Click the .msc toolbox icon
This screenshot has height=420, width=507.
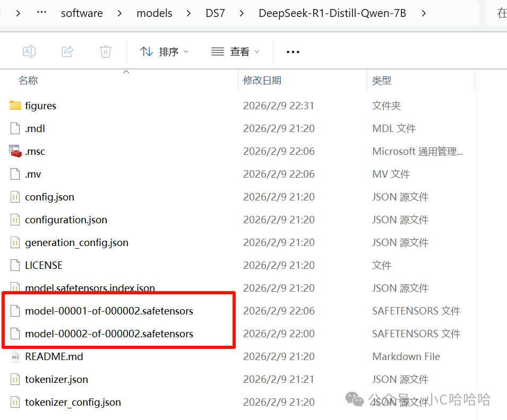15,151
